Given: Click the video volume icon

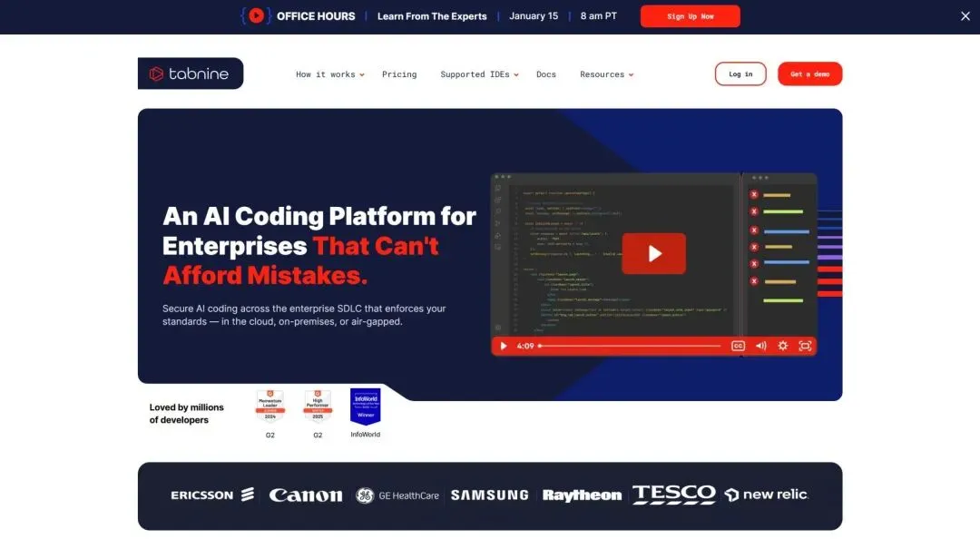Looking at the screenshot, I should 760,346.
